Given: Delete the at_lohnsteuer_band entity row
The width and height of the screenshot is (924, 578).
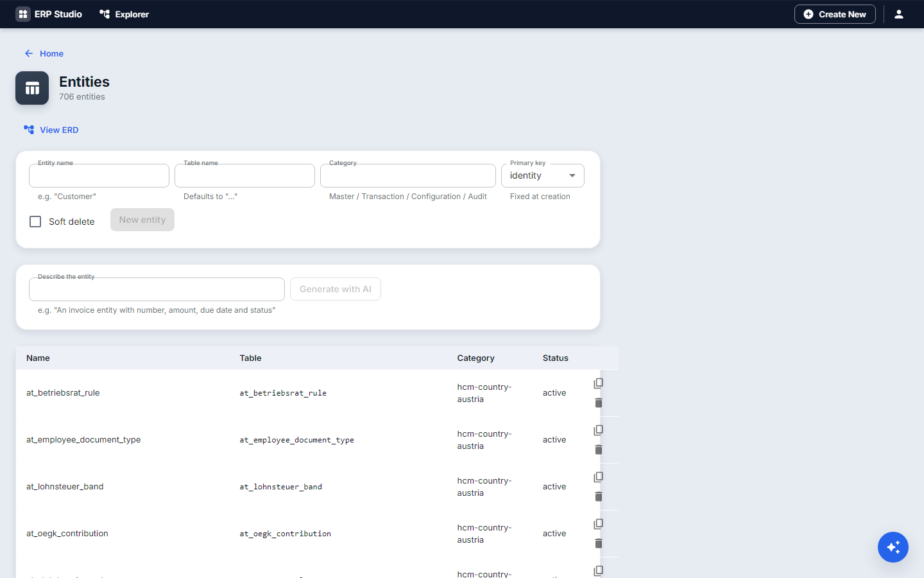Looking at the screenshot, I should [x=598, y=496].
